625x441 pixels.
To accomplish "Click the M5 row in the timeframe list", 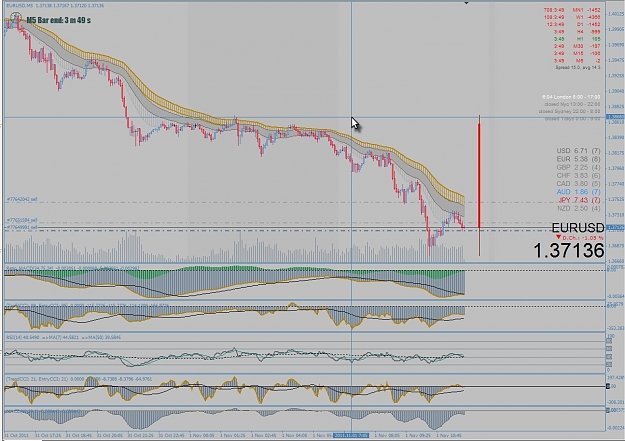I will 576,61.
